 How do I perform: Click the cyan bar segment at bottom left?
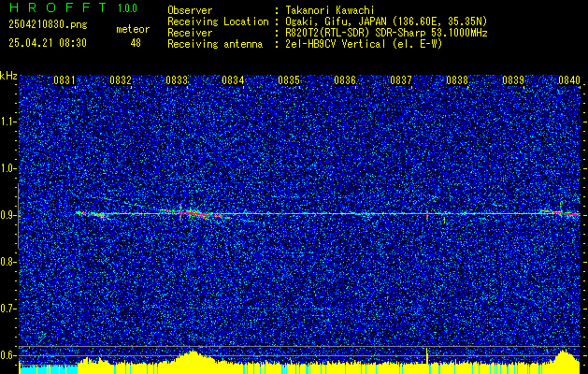click(49, 369)
